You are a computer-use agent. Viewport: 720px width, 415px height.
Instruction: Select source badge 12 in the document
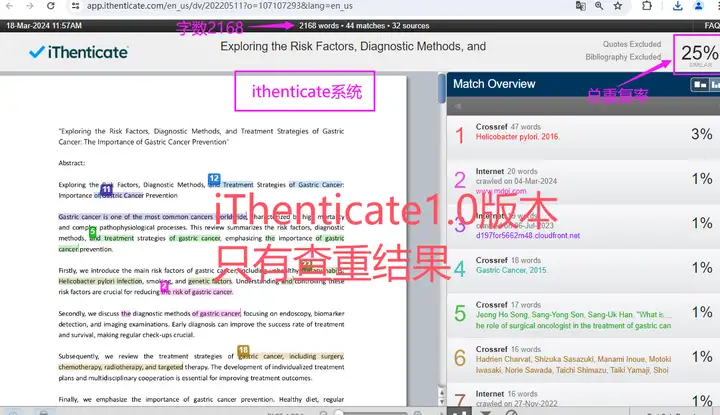click(x=214, y=178)
